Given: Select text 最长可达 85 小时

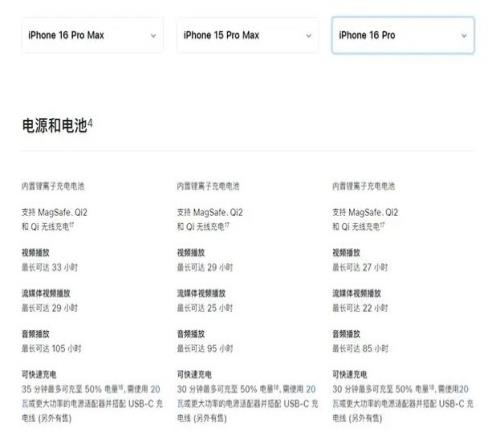Looking at the screenshot, I should tap(360, 349).
